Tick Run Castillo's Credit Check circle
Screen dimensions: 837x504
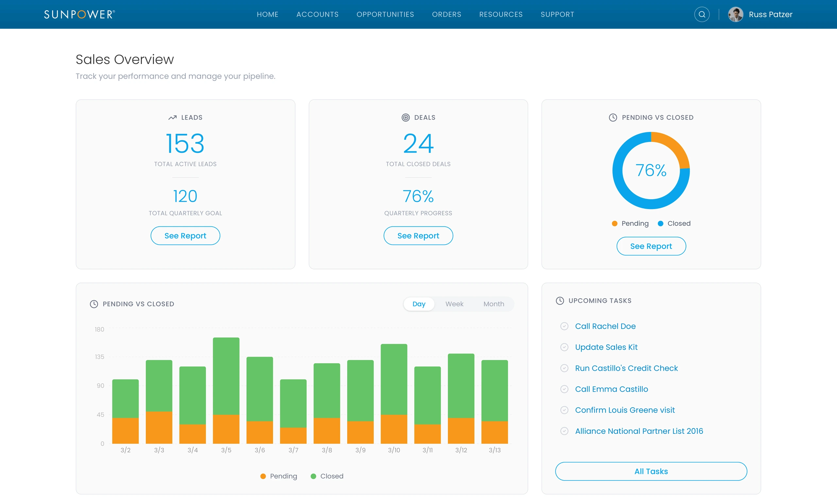point(564,368)
